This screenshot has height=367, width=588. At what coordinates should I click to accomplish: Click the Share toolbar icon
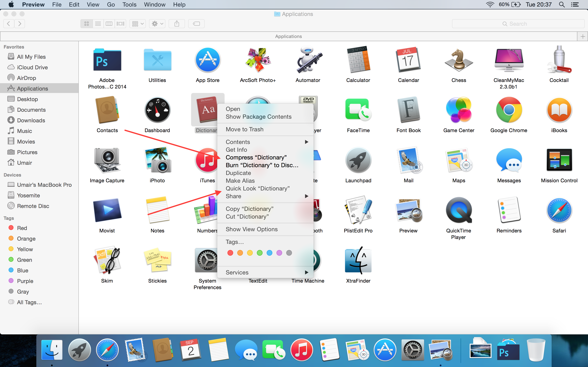pyautogui.click(x=177, y=23)
